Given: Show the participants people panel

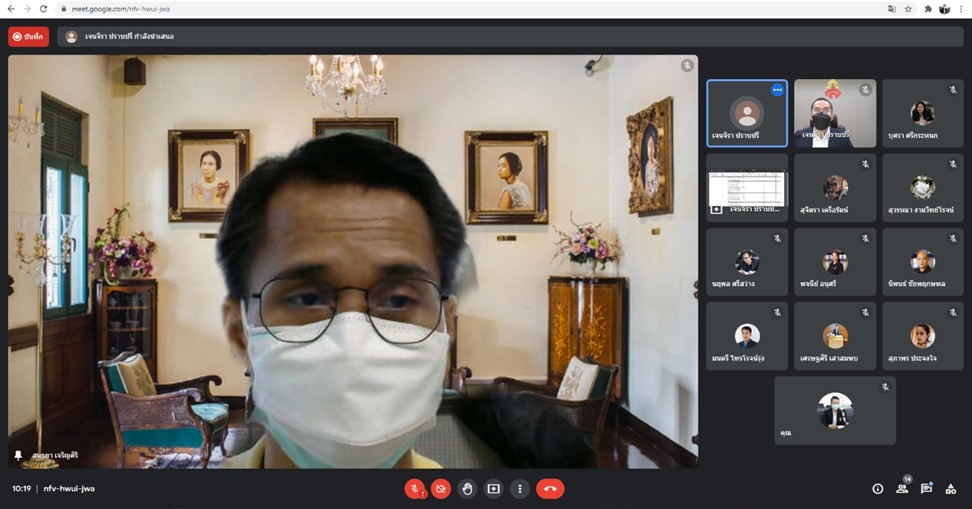Looking at the screenshot, I should coord(902,489).
